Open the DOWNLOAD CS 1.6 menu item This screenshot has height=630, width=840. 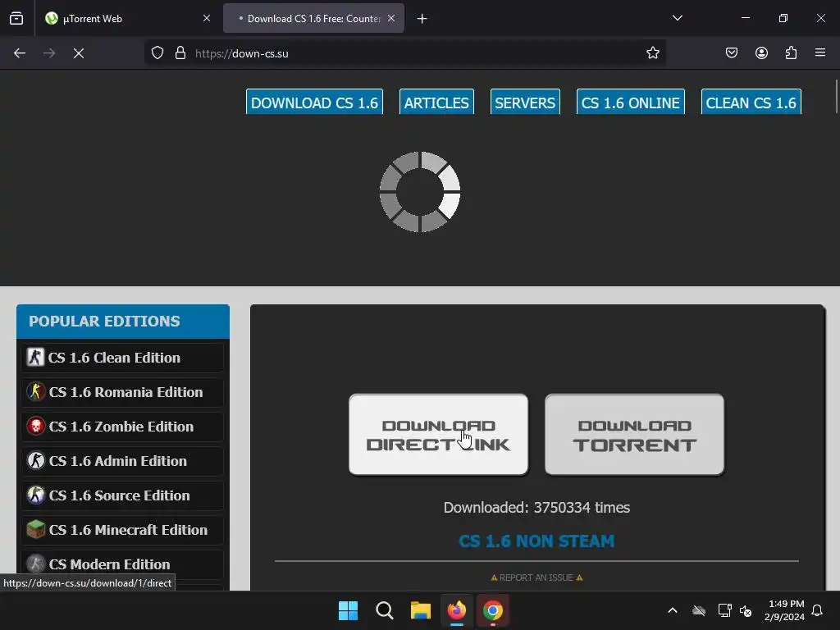[x=314, y=102]
